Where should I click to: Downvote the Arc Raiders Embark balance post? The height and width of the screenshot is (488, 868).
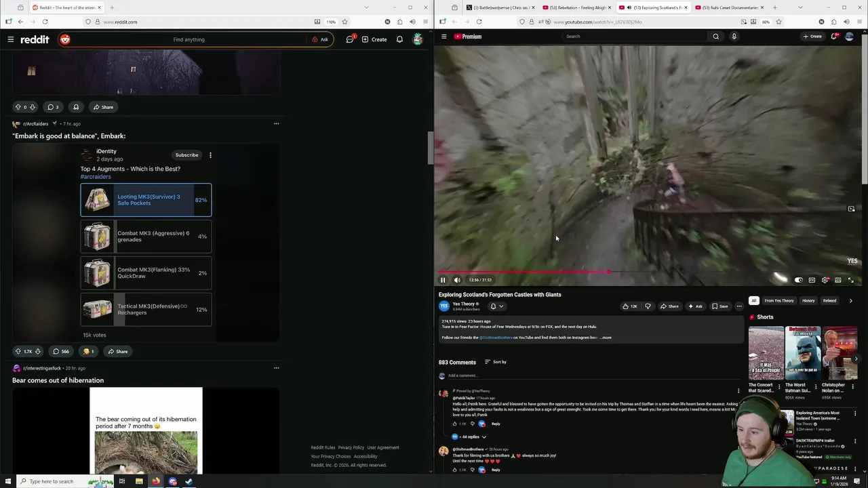[x=37, y=351]
